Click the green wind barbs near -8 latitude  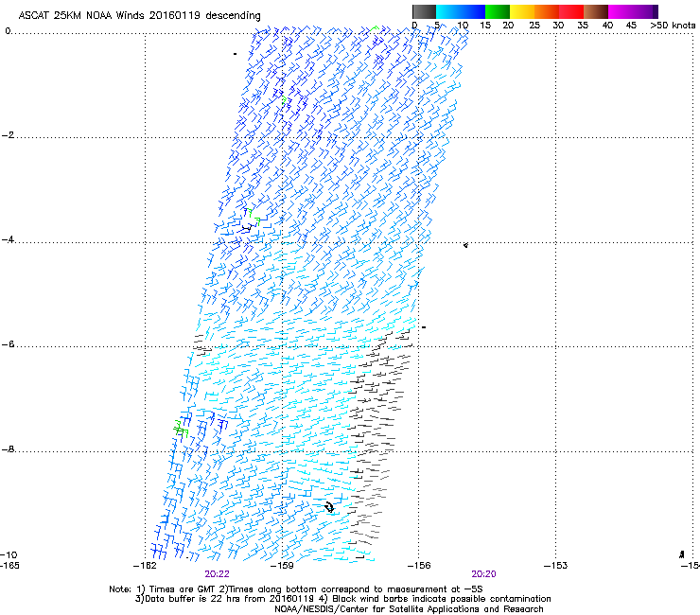(x=181, y=428)
